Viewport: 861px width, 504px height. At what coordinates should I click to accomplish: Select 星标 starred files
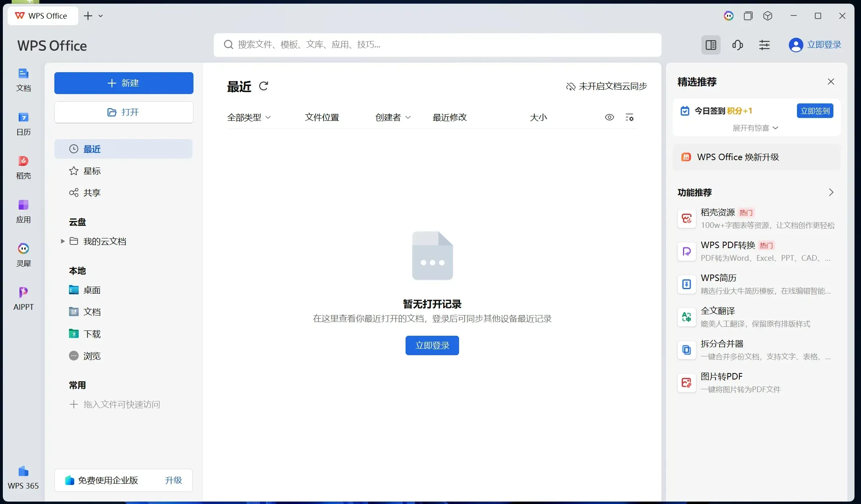tap(123, 171)
